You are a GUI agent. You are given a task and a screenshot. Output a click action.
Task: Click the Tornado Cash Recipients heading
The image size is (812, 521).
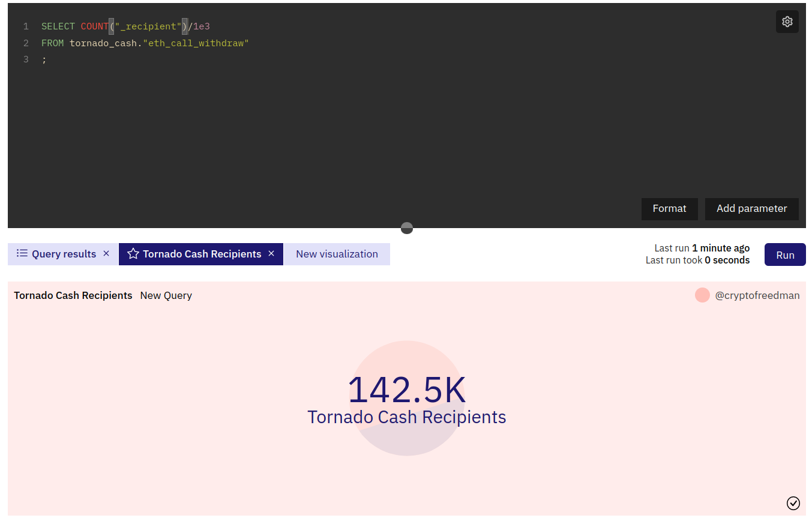pyautogui.click(x=73, y=295)
